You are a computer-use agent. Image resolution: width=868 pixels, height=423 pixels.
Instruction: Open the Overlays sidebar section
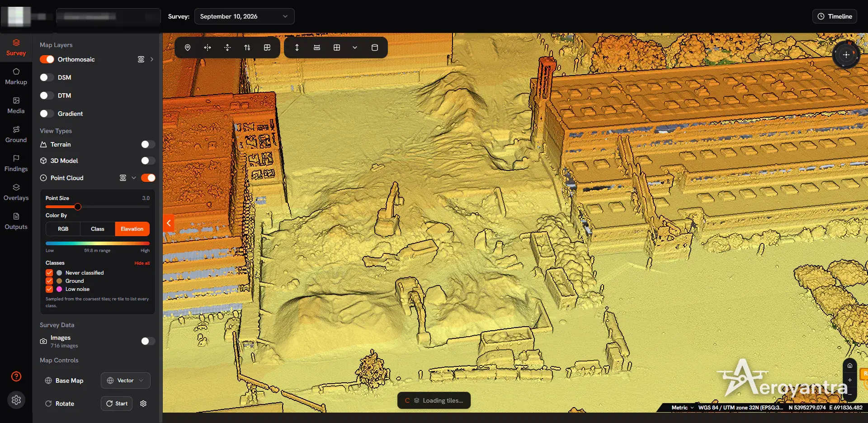pos(16,192)
